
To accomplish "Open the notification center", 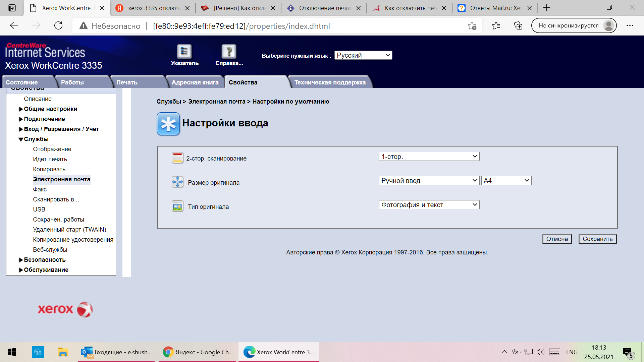I will click(x=629, y=352).
